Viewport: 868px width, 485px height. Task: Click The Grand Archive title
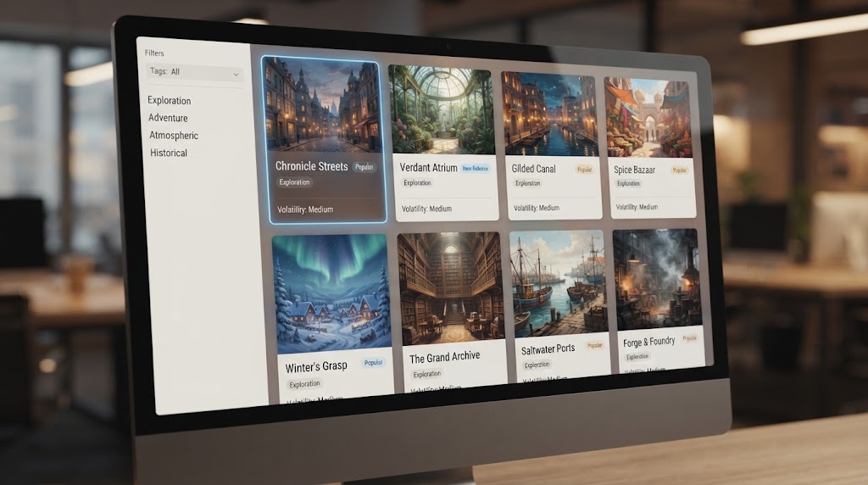click(444, 357)
